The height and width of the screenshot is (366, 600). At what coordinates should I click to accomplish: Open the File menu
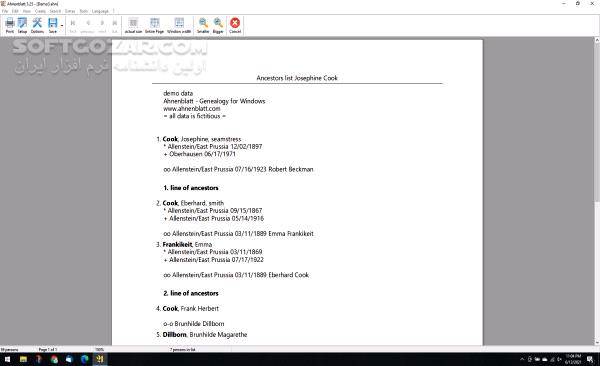click(x=5, y=11)
